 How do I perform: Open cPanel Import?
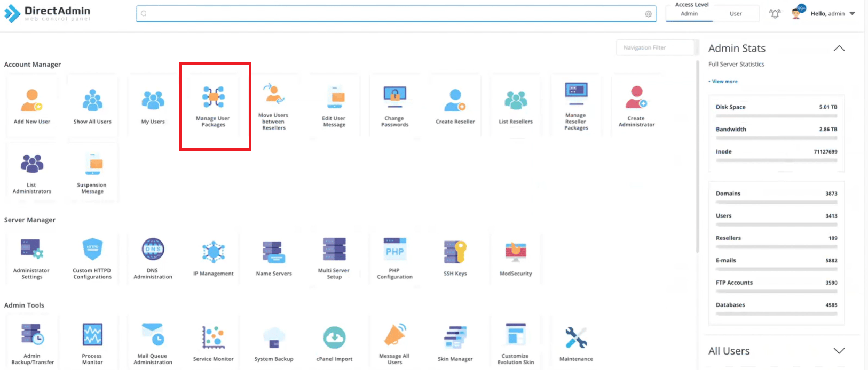coord(334,342)
